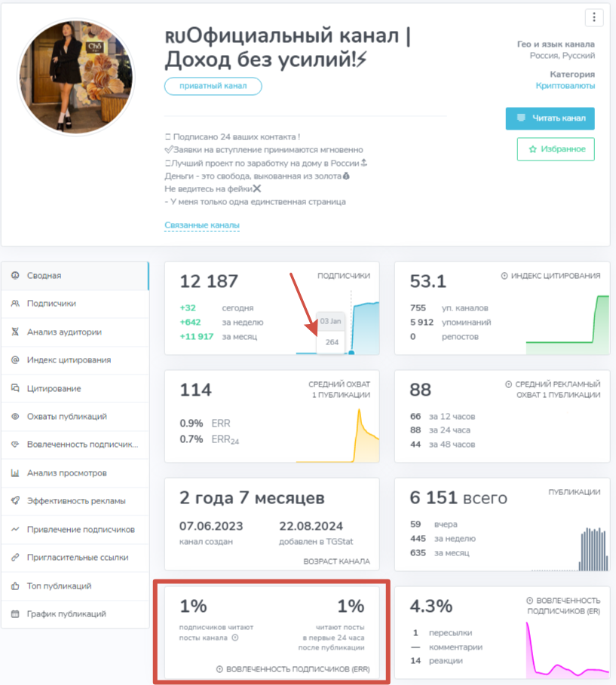
Task: Open Топ публикаций section
Action: click(75, 586)
